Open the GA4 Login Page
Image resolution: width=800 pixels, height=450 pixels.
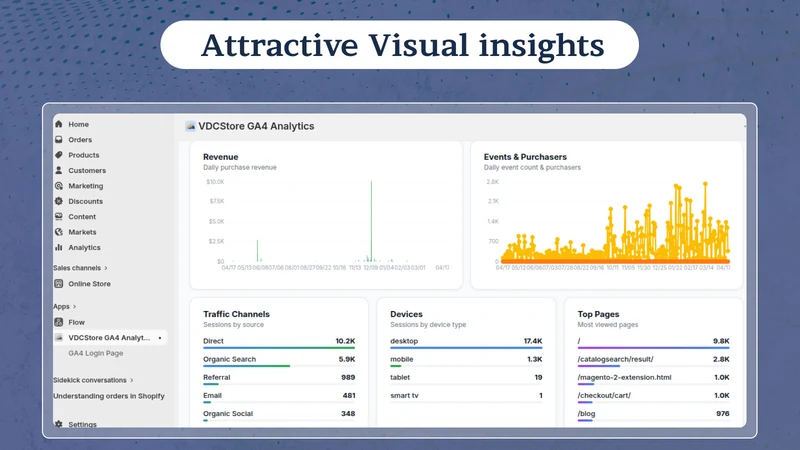[x=95, y=353]
